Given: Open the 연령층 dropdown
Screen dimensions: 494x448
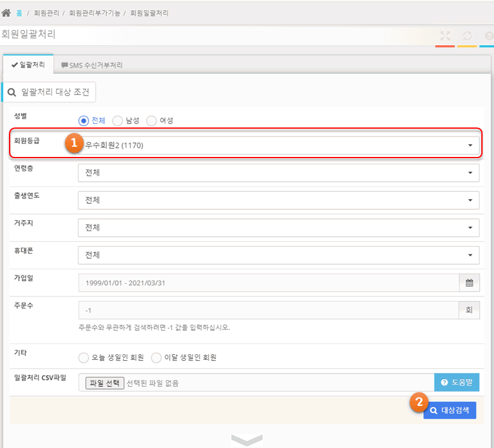Looking at the screenshot, I should click(x=279, y=173).
